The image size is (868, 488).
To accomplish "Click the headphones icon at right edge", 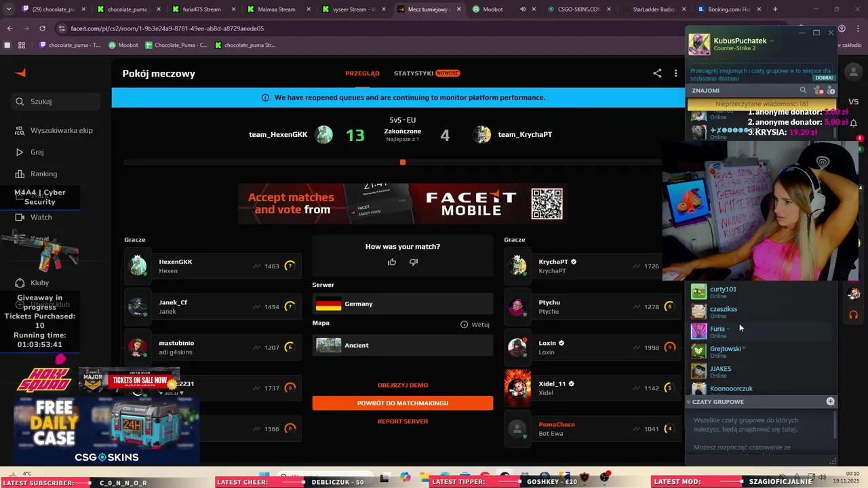I will pos(854,315).
